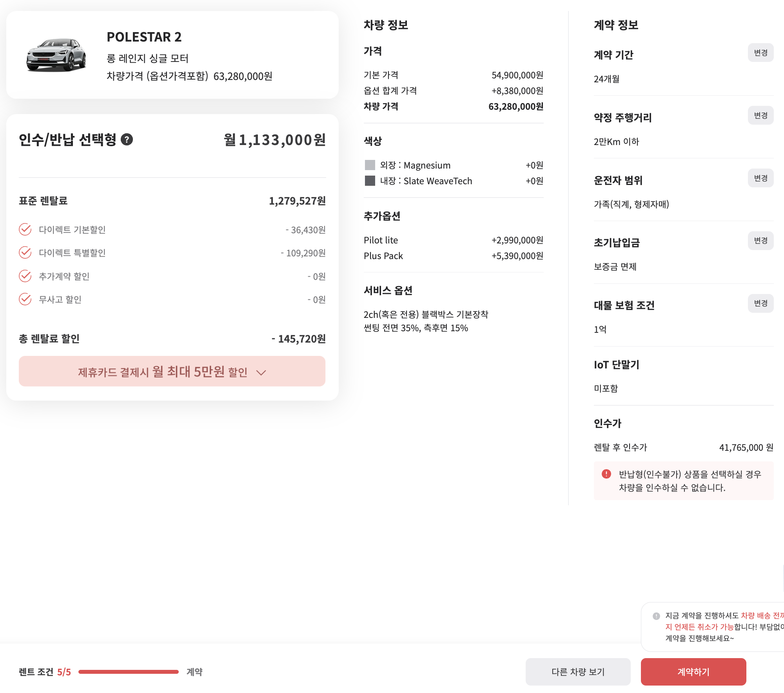The height and width of the screenshot is (693, 784).
Task: Modify 초기납입금 via 변경 button
Action: (760, 241)
